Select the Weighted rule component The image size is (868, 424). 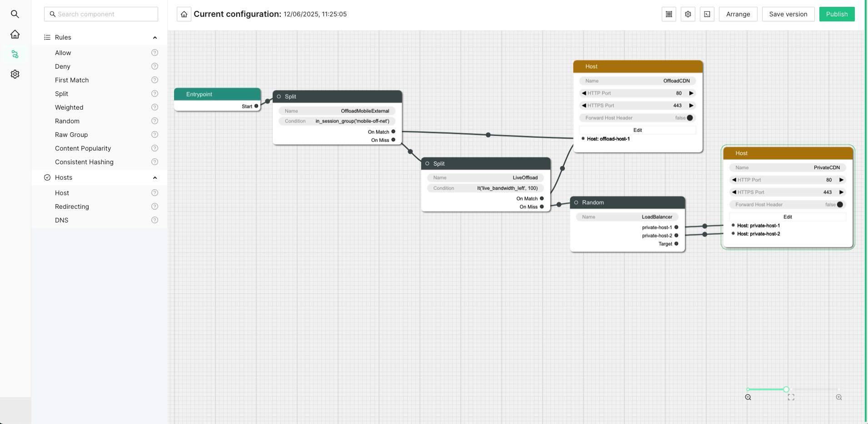(69, 107)
